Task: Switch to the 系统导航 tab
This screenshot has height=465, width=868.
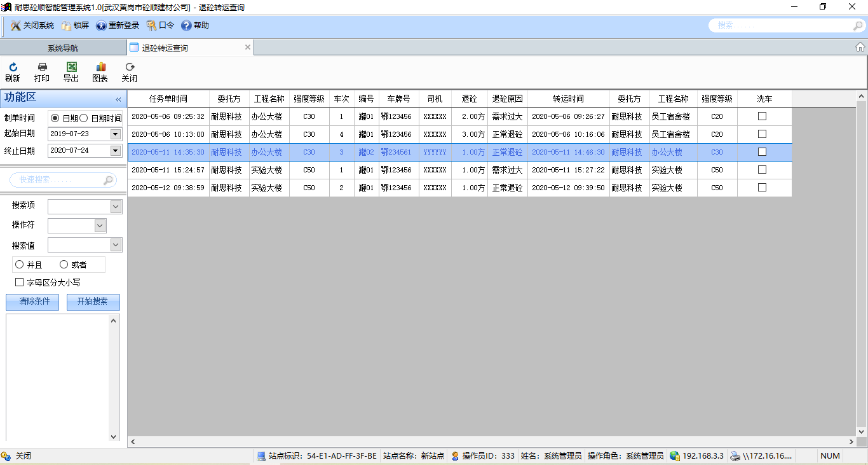Action: [x=63, y=48]
